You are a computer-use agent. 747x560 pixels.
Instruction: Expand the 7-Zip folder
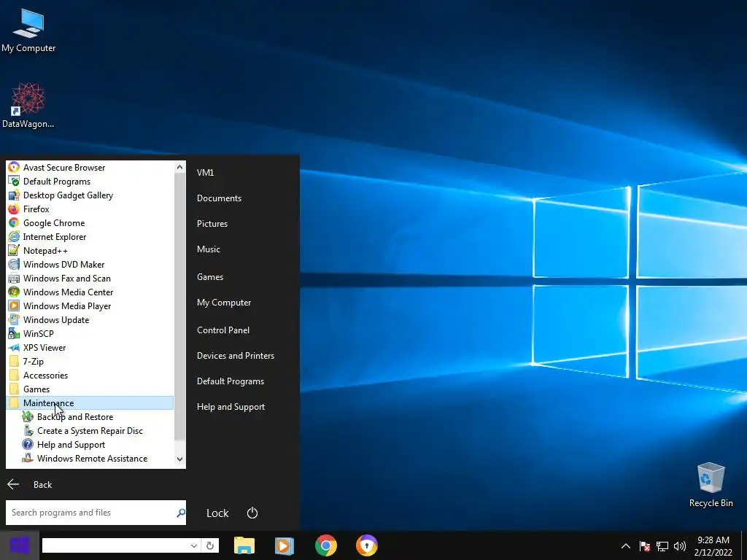(90, 362)
